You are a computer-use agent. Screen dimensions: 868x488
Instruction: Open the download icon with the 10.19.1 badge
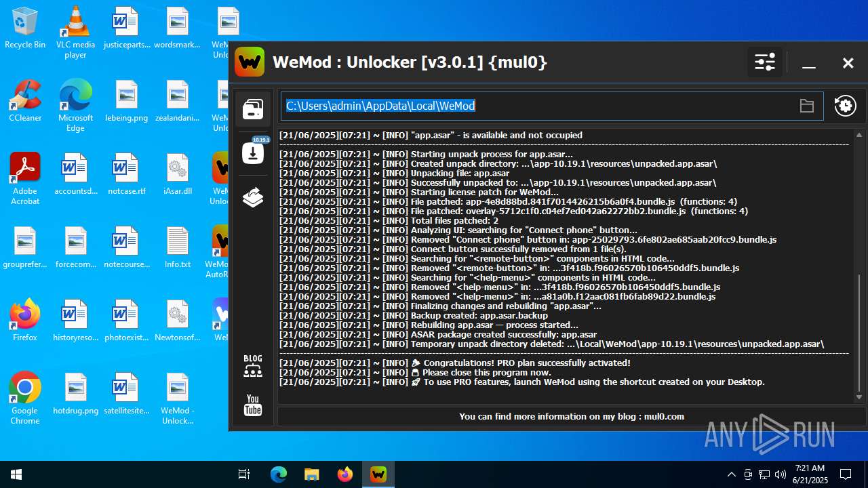coord(253,152)
